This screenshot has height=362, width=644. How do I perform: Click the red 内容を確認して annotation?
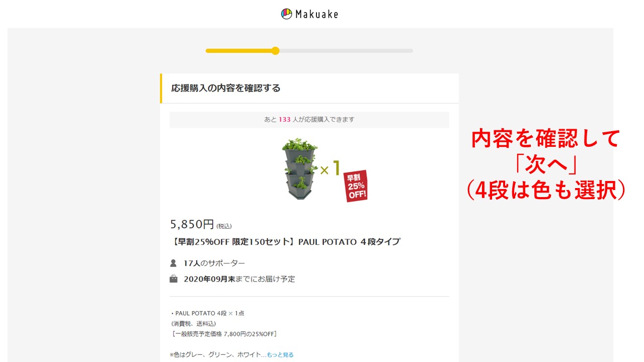pos(546,139)
